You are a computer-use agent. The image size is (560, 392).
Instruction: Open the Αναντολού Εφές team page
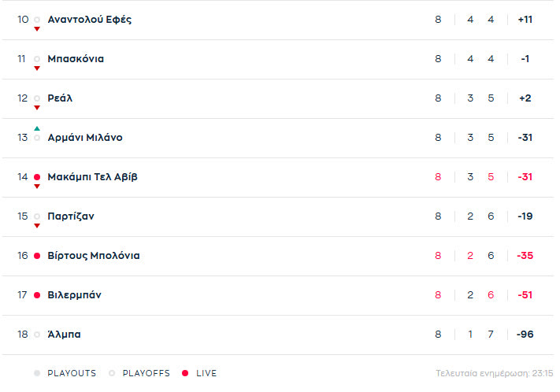[x=90, y=19]
